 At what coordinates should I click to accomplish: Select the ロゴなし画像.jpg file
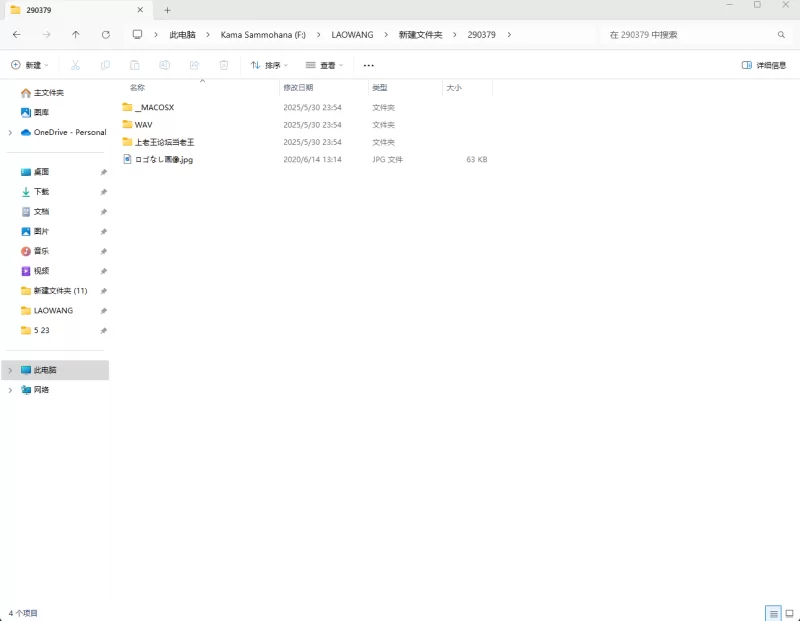coord(158,159)
